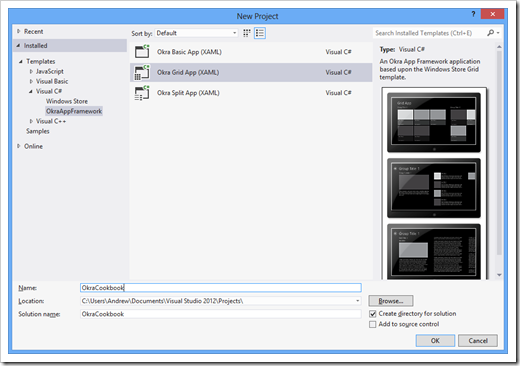Open search options dropdown arrow

tap(498, 33)
